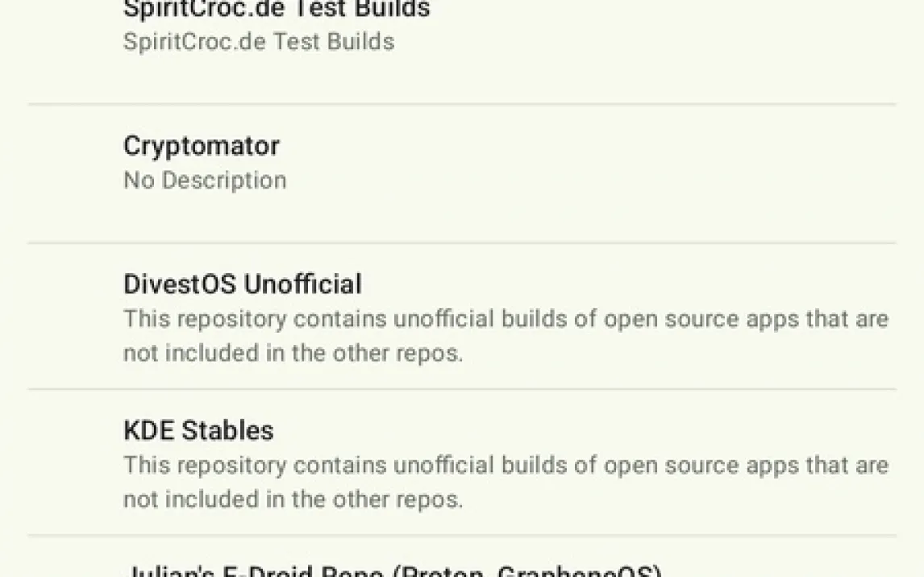924x577 pixels.
Task: Click the blank space right of KDE Stables title
Action: 564,430
